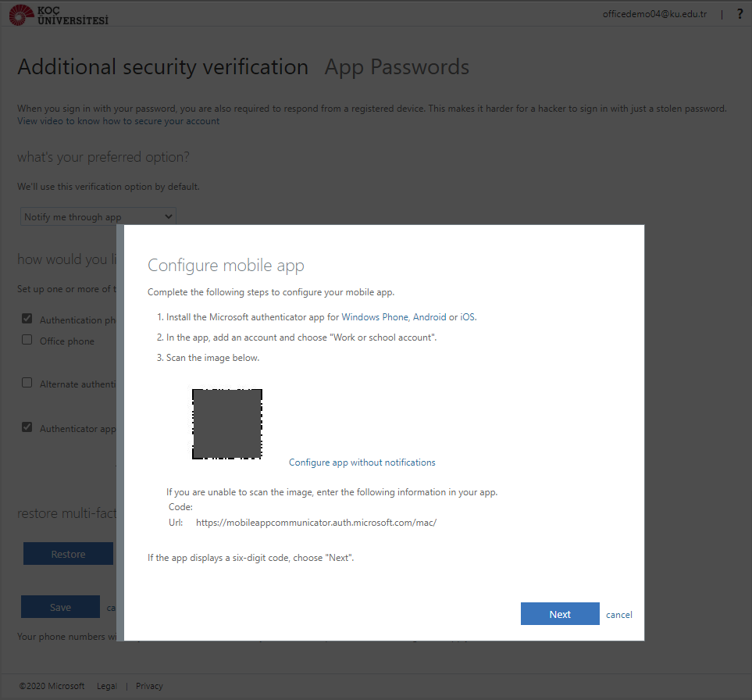Viewport: 752px width, 700px height.
Task: Toggle the Authentication phone checkbox
Action: pos(27,319)
